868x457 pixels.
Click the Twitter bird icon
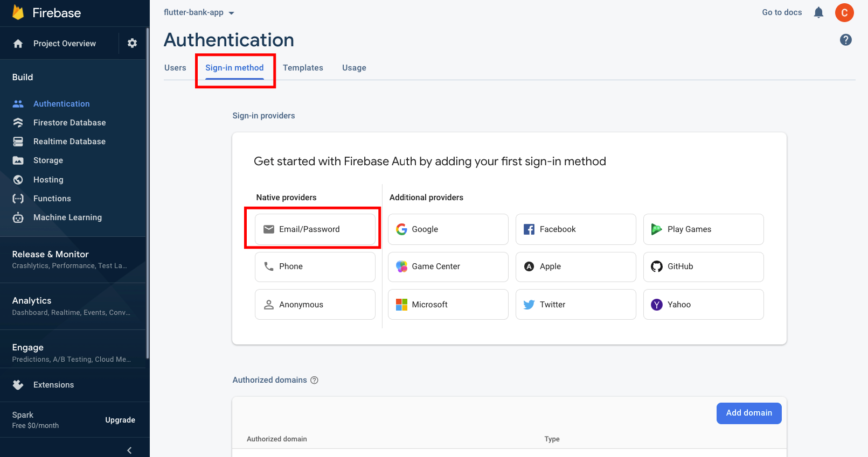tap(529, 305)
